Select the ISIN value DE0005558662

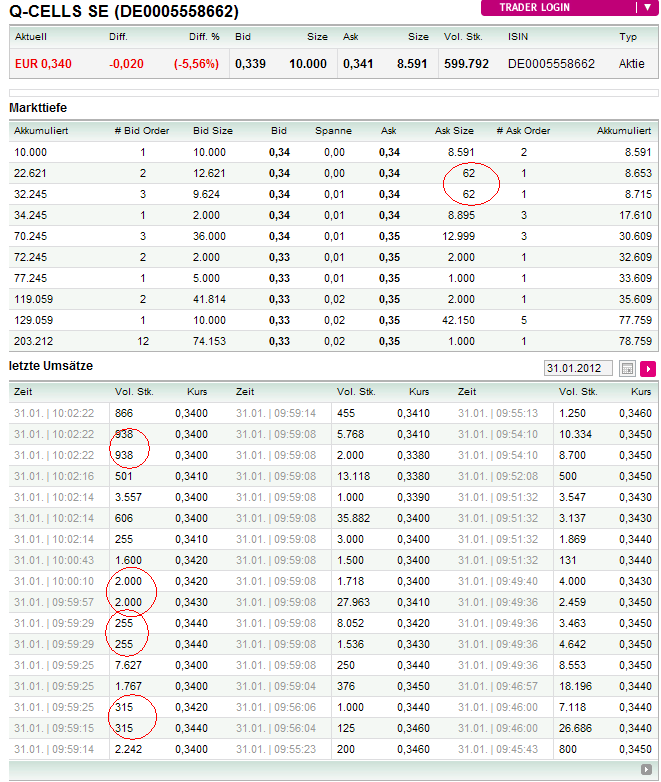[x=551, y=63]
